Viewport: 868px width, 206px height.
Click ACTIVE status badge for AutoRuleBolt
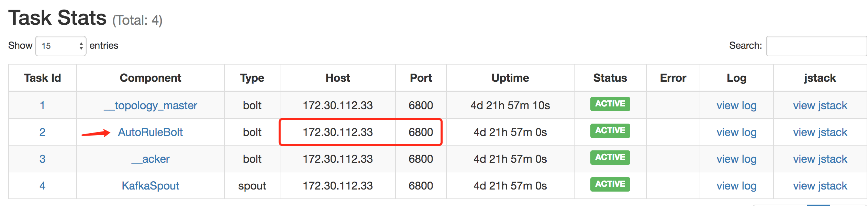(x=610, y=131)
